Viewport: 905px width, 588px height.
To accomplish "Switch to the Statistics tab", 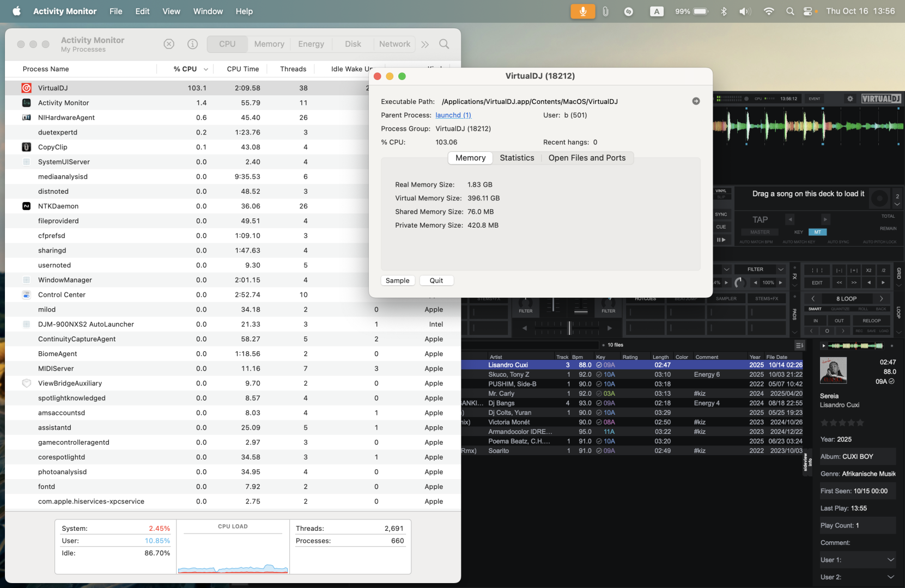I will click(517, 158).
